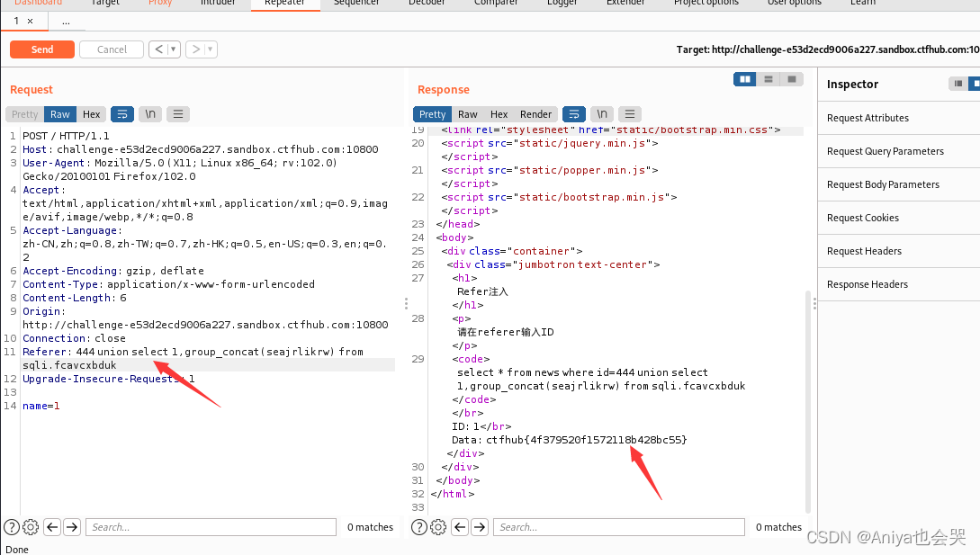Expand Response Headers section
This screenshot has height=555, width=980.
point(899,284)
